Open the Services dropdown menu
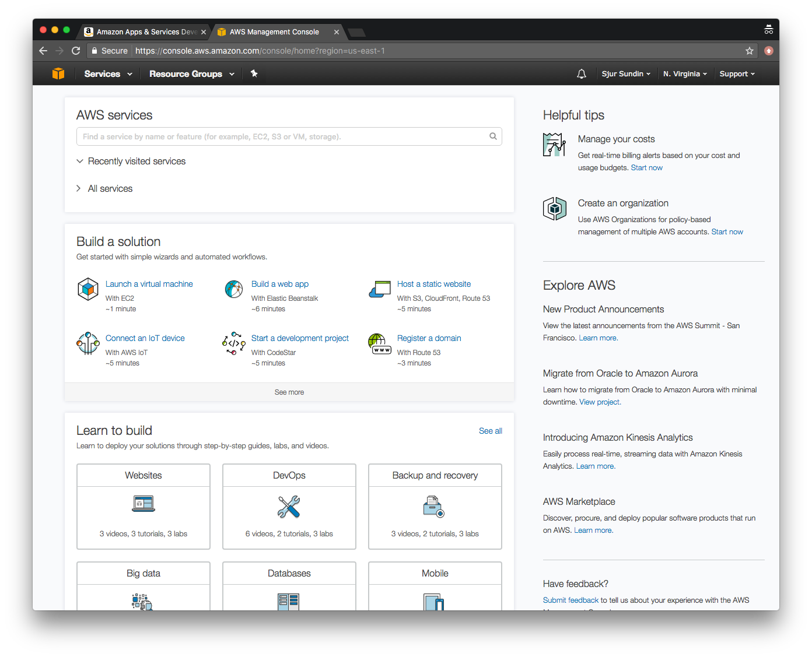The image size is (812, 657). point(108,74)
